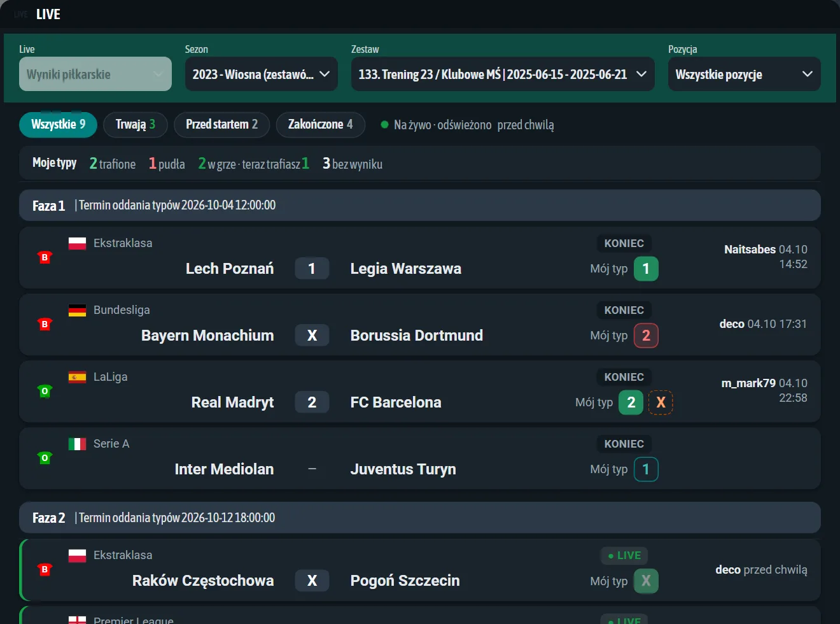
Task: Click the Italian flag next to Serie A
Action: (x=77, y=444)
